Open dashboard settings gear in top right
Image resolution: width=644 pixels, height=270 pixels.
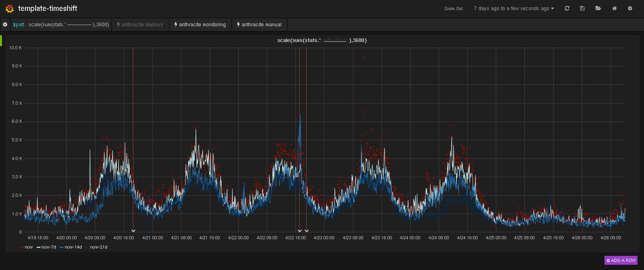coord(630,8)
